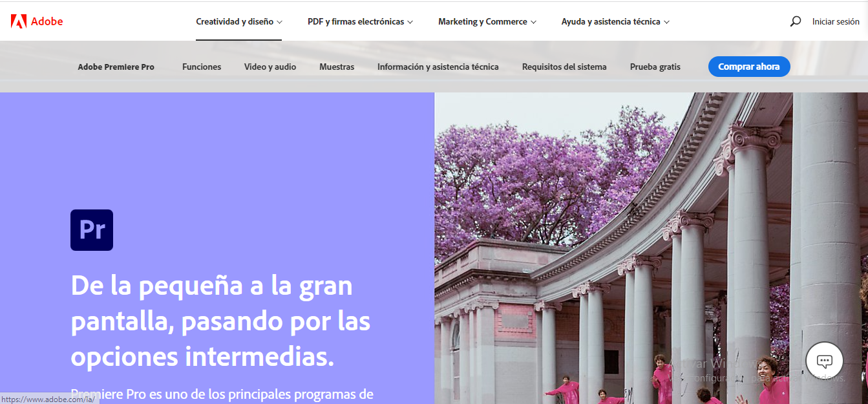
Task: Open the Adobe Premiere Pro subnav link
Action: tap(116, 67)
